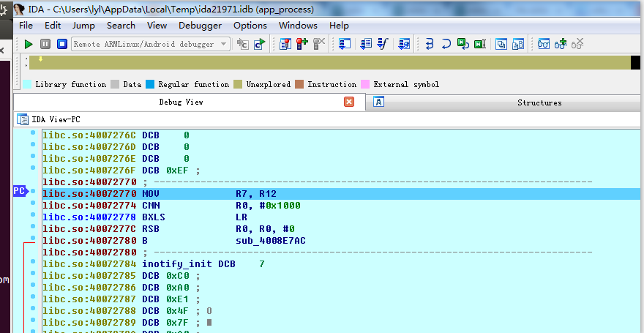Click the run-to-cursor C icon
Screen dimensions: 644x333
260,44
